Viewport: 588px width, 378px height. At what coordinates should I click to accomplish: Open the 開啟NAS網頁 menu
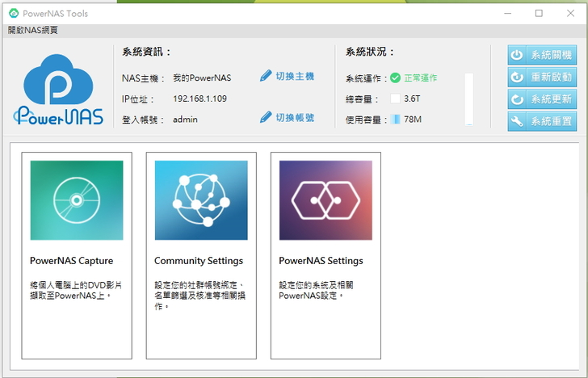tap(33, 30)
